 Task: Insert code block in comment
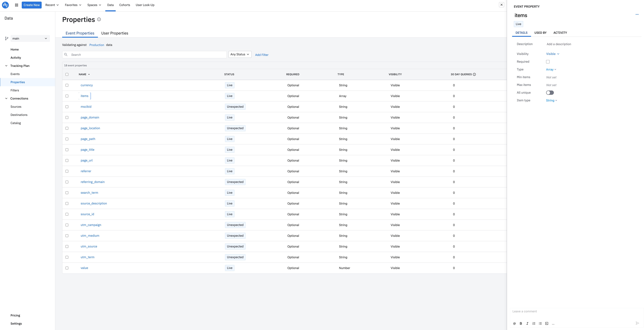547,324
